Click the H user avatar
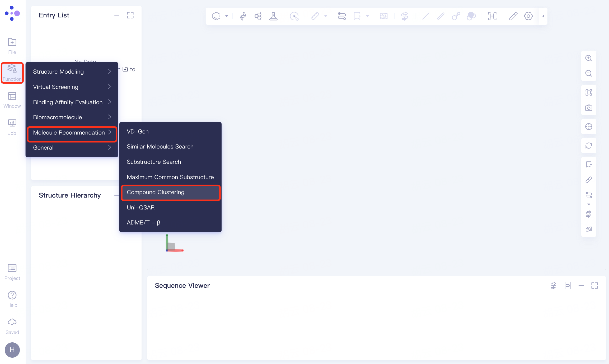Screen dimensions: 609x364 point(12,350)
